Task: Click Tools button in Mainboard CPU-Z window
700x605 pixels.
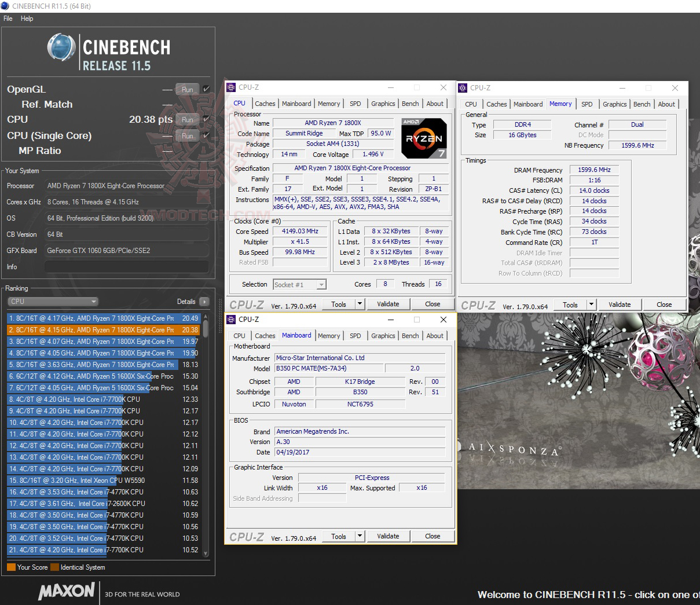Action: click(x=339, y=536)
